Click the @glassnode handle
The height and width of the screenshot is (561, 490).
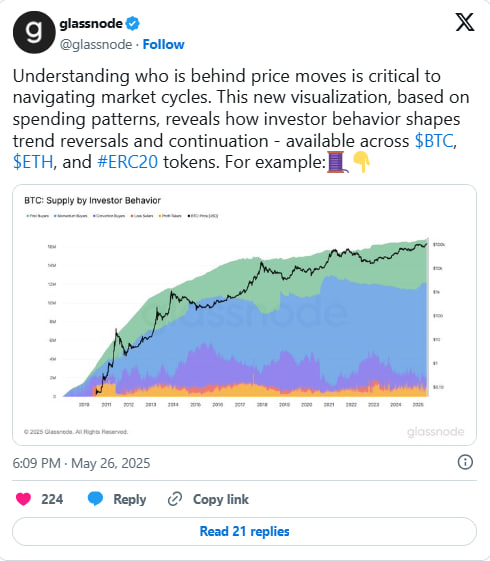pos(96,45)
